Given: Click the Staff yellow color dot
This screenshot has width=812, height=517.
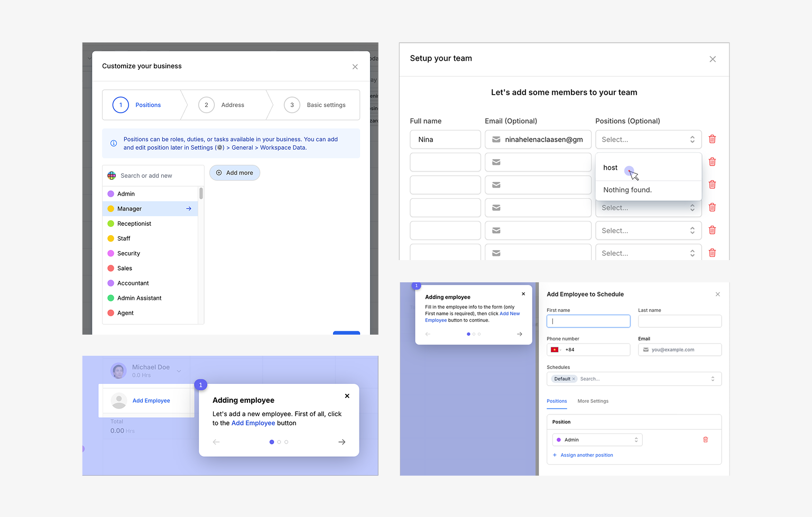Looking at the screenshot, I should [111, 238].
